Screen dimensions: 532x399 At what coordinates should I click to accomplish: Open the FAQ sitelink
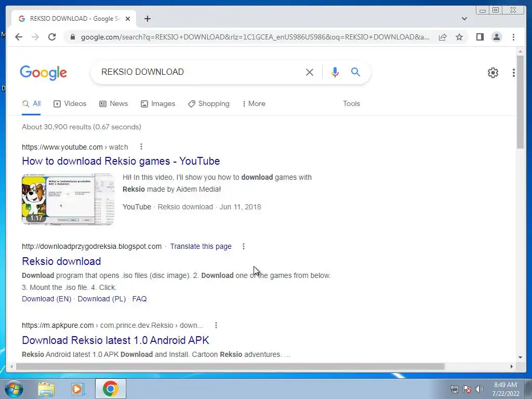pos(139,299)
